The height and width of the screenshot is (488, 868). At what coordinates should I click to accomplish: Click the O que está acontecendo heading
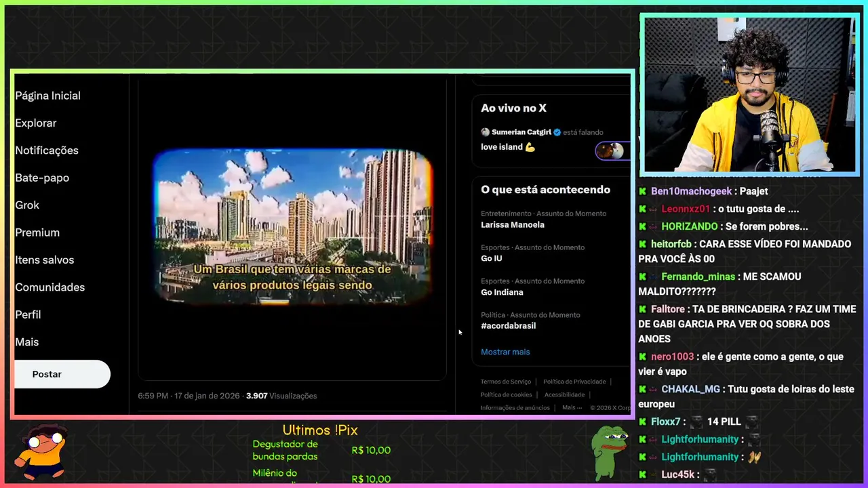(x=545, y=190)
